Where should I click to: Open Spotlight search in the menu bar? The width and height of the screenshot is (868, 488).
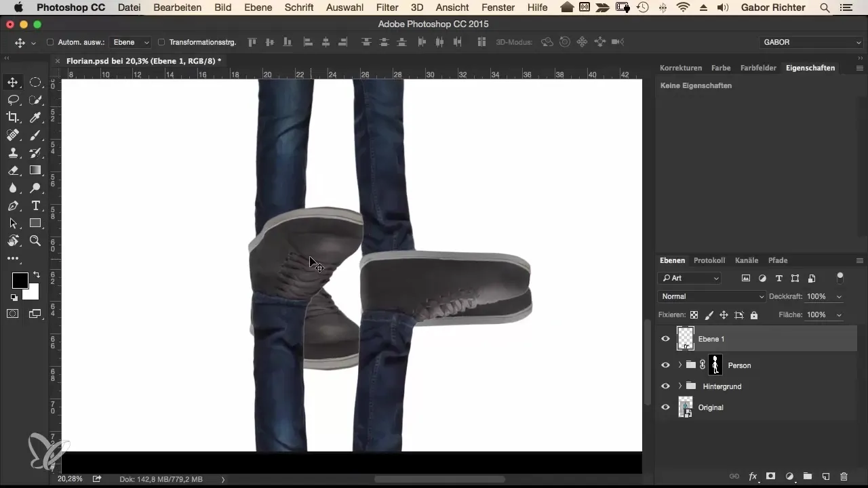825,8
